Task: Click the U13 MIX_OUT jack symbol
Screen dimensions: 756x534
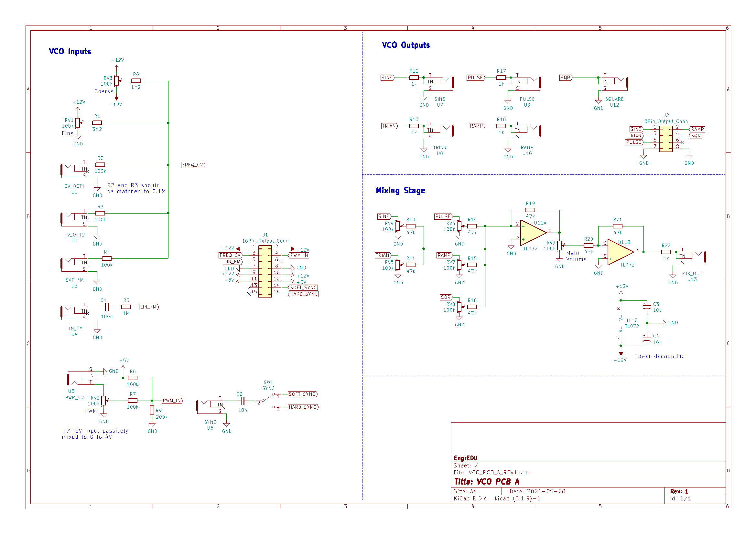Action: point(691,258)
